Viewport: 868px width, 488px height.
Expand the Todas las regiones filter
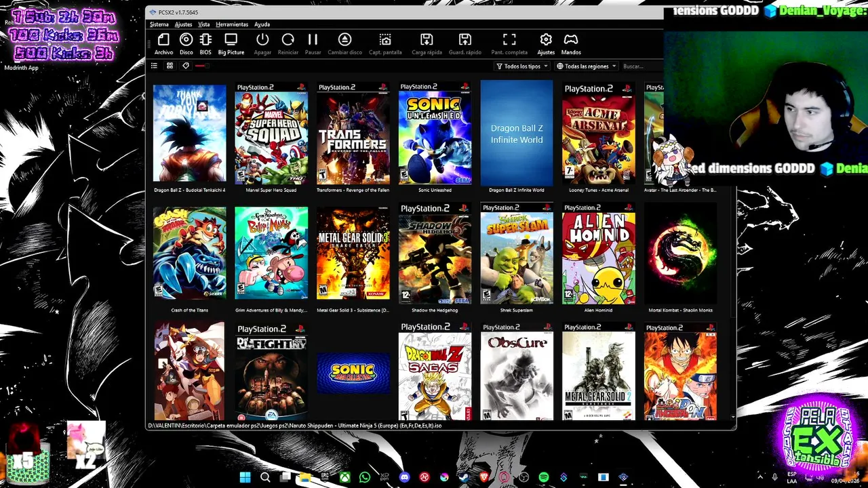pos(586,66)
